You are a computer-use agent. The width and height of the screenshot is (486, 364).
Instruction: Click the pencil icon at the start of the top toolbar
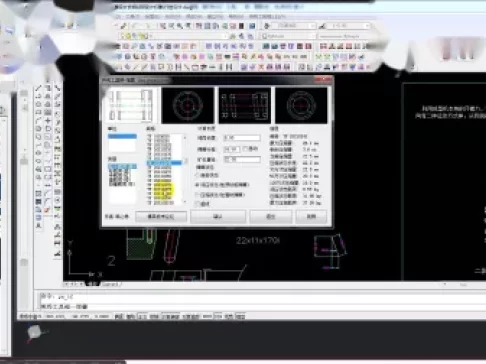[123, 26]
